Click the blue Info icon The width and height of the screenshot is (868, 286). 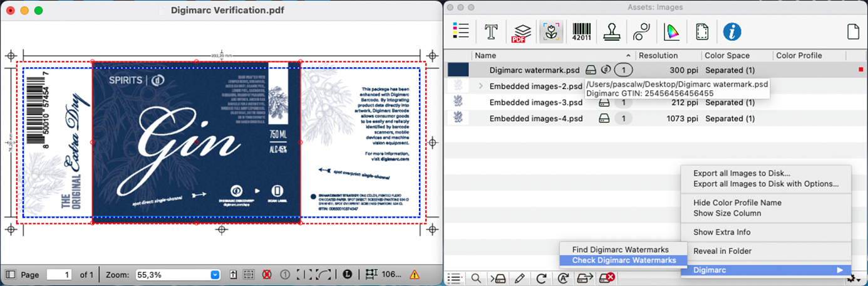[x=732, y=31]
